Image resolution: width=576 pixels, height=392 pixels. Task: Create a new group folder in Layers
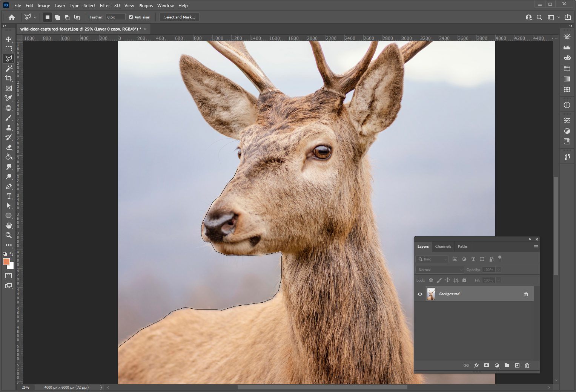click(507, 365)
